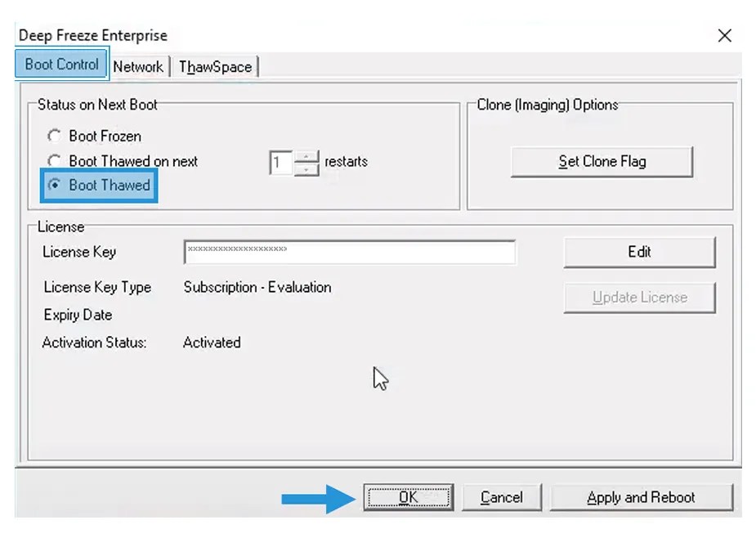This screenshot has height=538, width=756.
Task: Click the masked license key text
Action: click(237, 251)
